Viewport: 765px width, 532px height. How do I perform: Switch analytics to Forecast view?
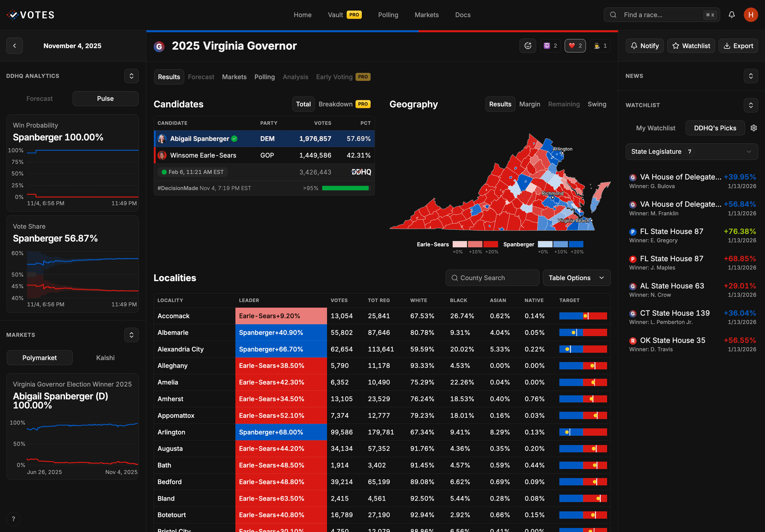click(39, 99)
